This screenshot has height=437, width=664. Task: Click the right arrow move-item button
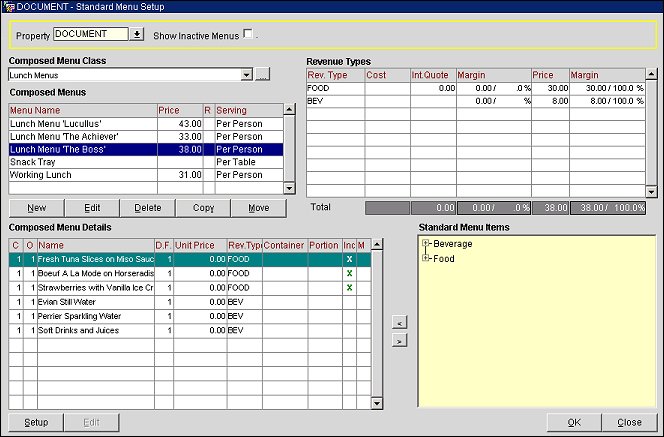click(x=397, y=341)
